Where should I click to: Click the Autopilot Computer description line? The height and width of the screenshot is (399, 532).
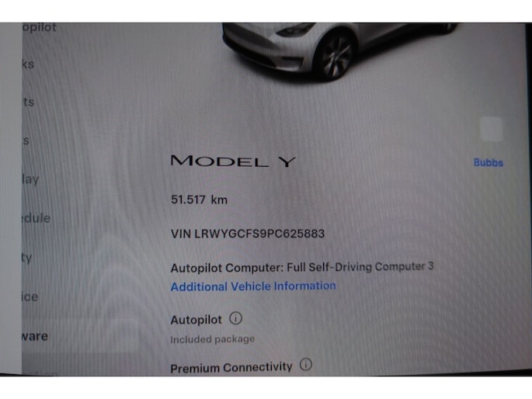point(302,267)
